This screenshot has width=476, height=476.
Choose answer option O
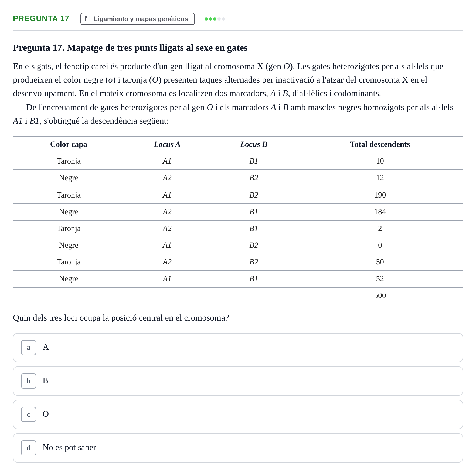coord(238,414)
